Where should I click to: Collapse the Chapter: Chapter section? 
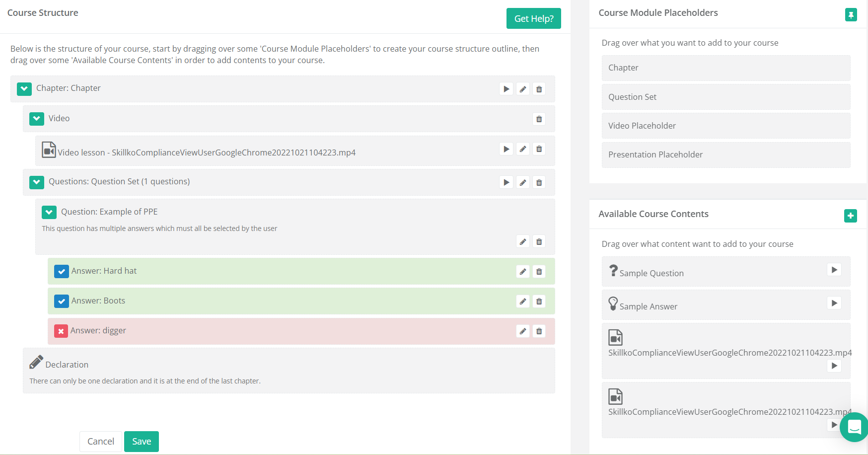click(x=24, y=89)
